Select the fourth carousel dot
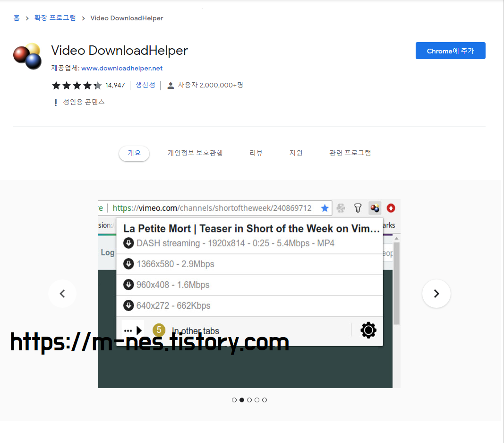The height and width of the screenshot is (443, 504). tap(257, 400)
